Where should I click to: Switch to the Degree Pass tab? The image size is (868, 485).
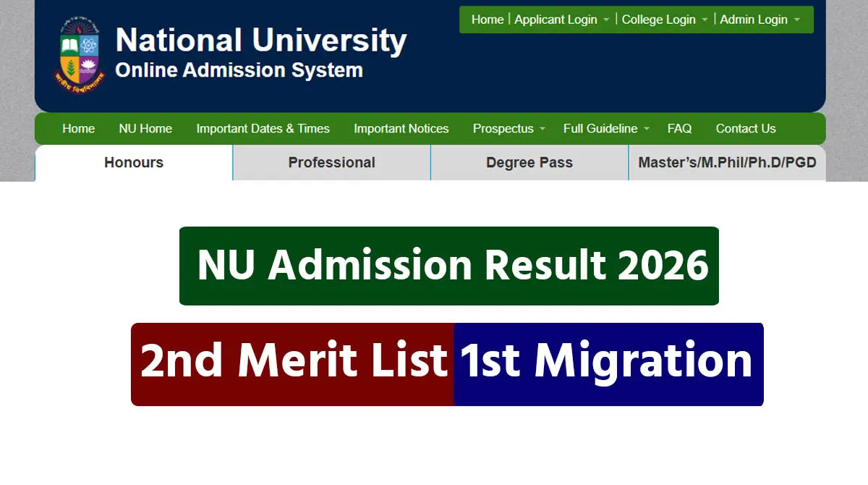(529, 163)
